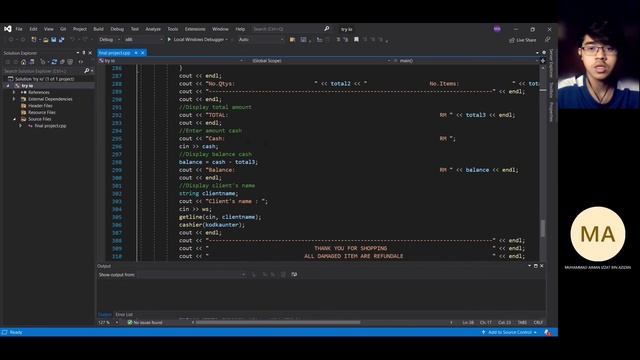Click the Home icon in Solution Explorer
This screenshot has width=640, height=360.
coord(24,62)
